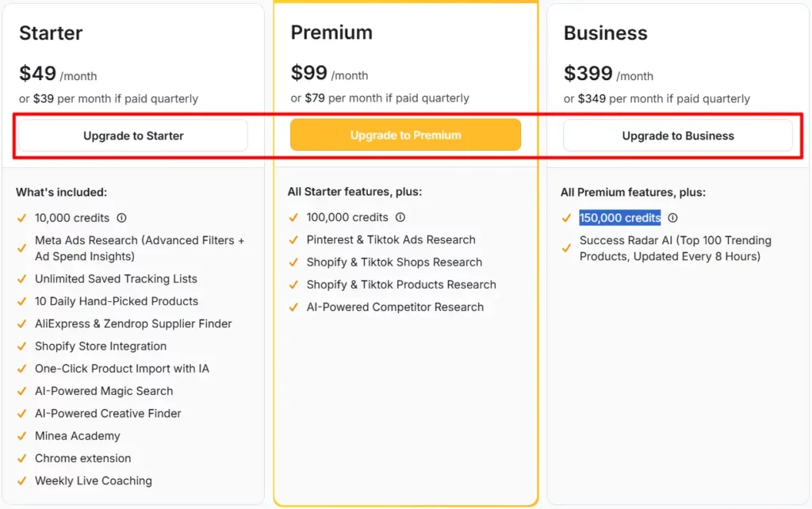This screenshot has width=812, height=509.
Task: Click the checkmark beside Shopify Store Integration
Action: (21, 346)
